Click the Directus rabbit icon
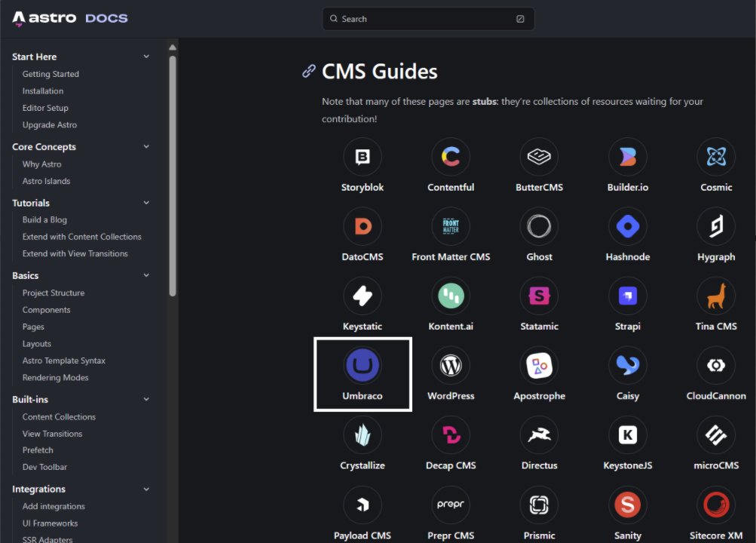This screenshot has width=756, height=543. [x=539, y=435]
